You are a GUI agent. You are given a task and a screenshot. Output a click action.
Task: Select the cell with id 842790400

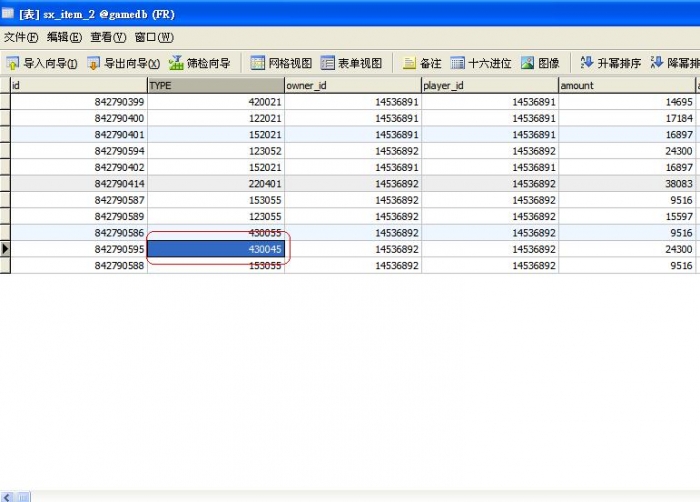[79, 118]
